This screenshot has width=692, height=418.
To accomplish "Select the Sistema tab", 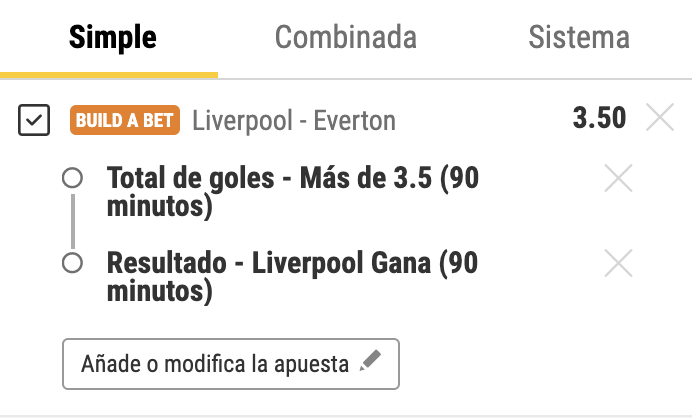I will (x=579, y=38).
